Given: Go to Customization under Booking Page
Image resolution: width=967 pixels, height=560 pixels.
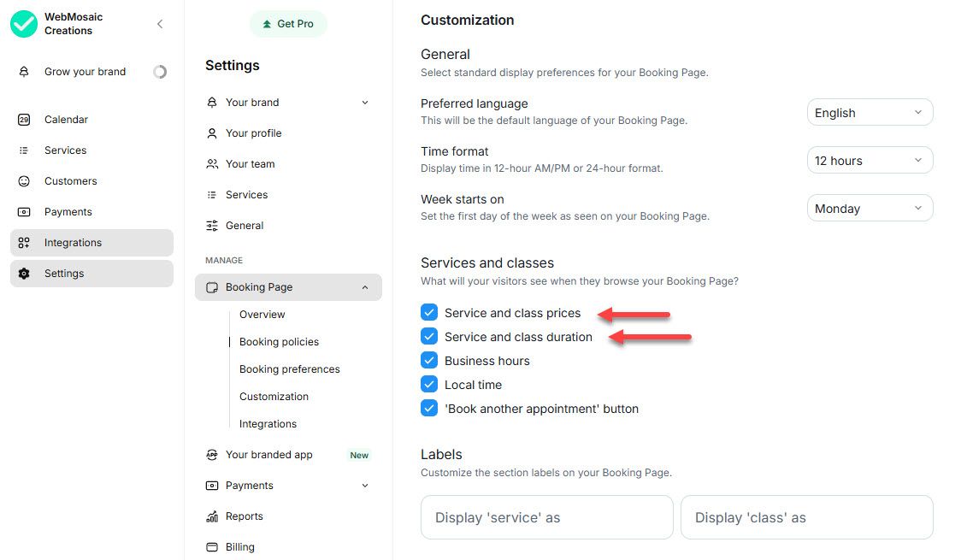Looking at the screenshot, I should (274, 397).
